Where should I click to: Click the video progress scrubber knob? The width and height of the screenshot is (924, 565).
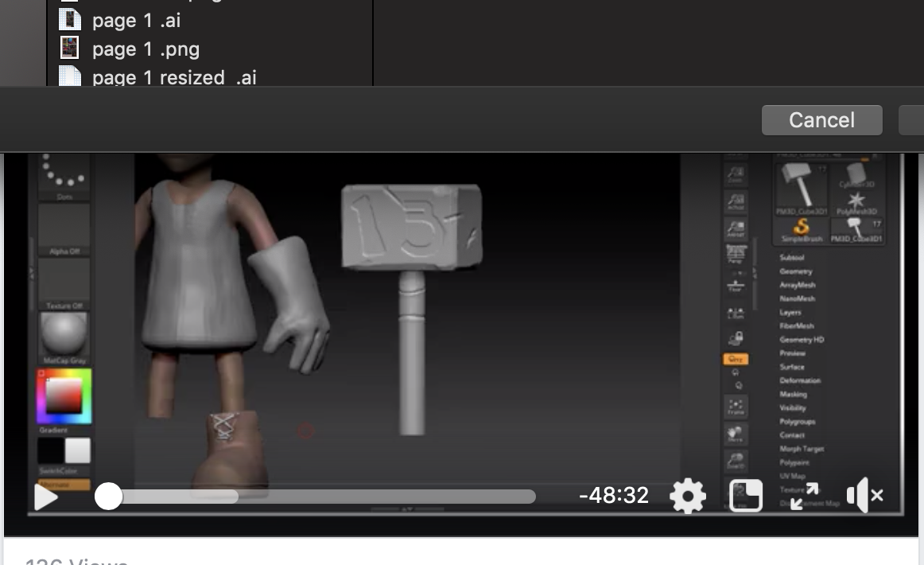(109, 497)
